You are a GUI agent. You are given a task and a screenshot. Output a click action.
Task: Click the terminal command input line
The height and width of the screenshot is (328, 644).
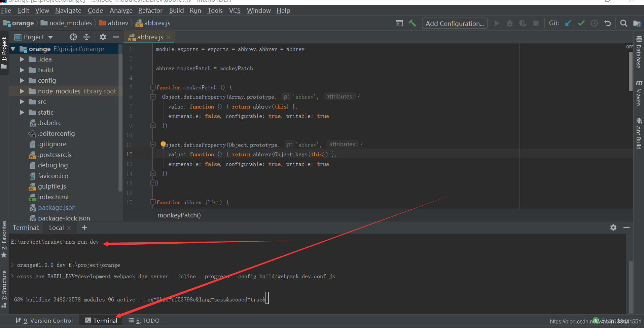[55, 242]
